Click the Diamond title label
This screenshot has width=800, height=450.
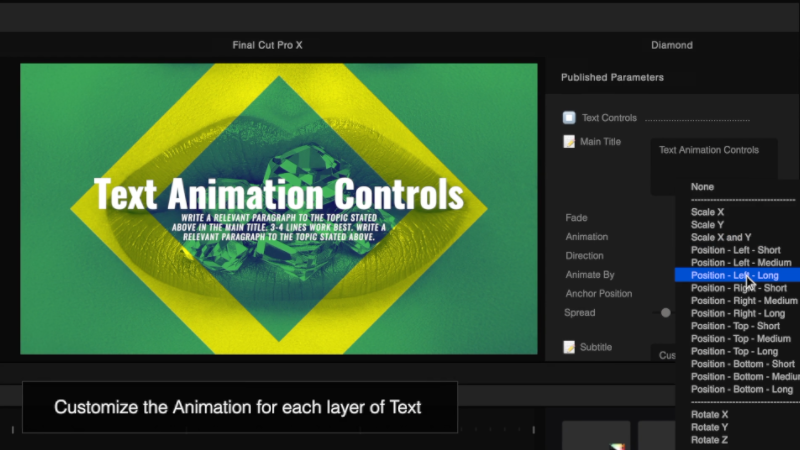[x=671, y=45]
